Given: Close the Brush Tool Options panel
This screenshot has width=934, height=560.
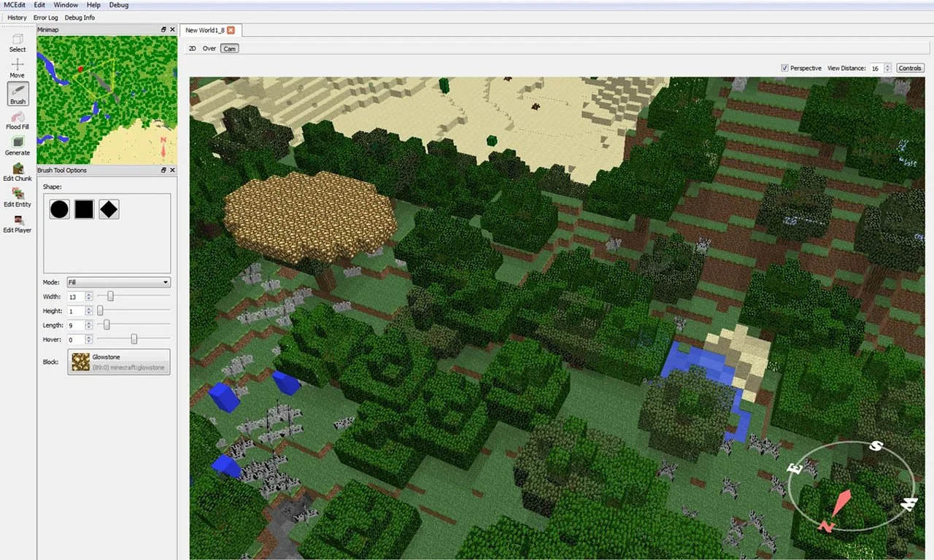Looking at the screenshot, I should tap(173, 170).
